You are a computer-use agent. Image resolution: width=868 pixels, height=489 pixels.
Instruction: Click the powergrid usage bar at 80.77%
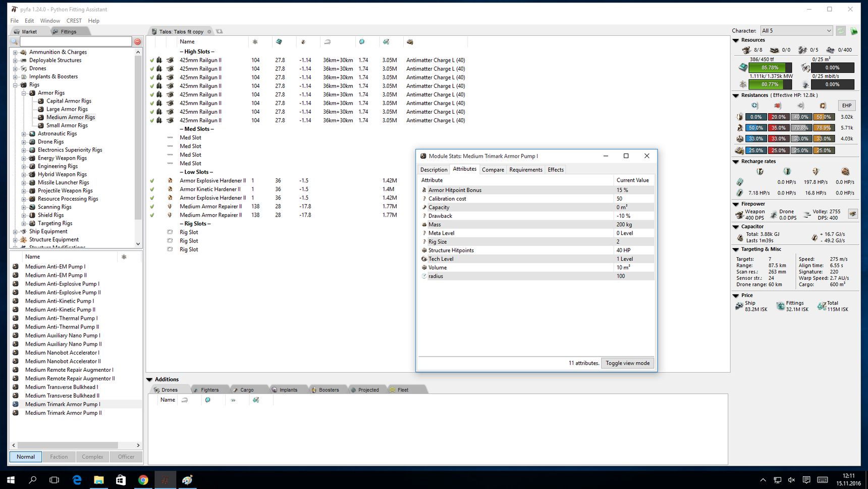click(x=770, y=84)
